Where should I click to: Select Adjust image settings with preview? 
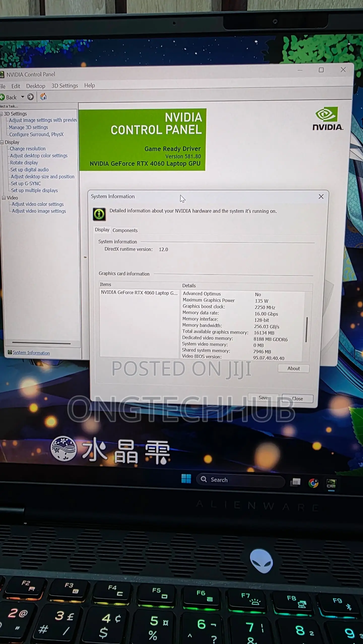pyautogui.click(x=43, y=120)
